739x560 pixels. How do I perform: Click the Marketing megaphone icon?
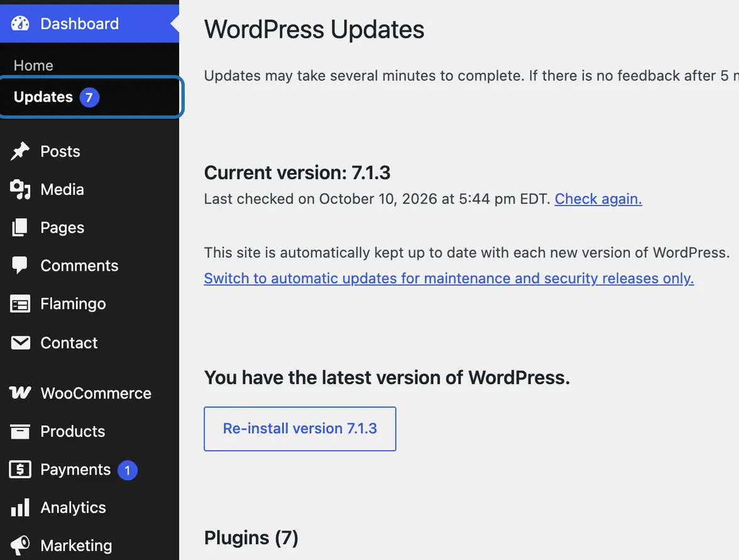coord(20,546)
